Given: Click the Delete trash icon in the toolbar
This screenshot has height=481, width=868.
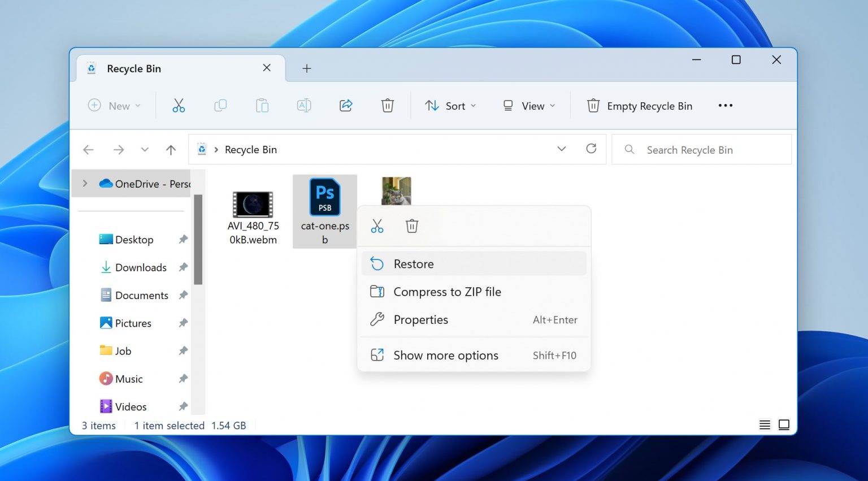Looking at the screenshot, I should (x=388, y=105).
